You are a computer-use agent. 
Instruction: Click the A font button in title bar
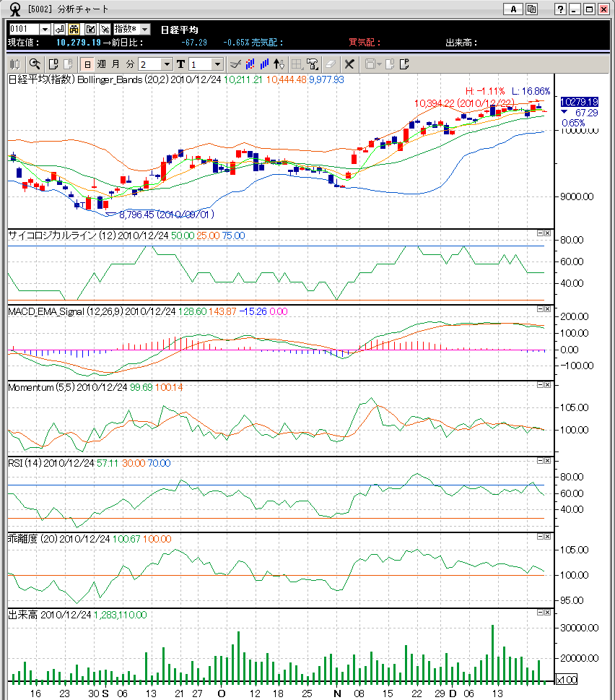(x=513, y=9)
